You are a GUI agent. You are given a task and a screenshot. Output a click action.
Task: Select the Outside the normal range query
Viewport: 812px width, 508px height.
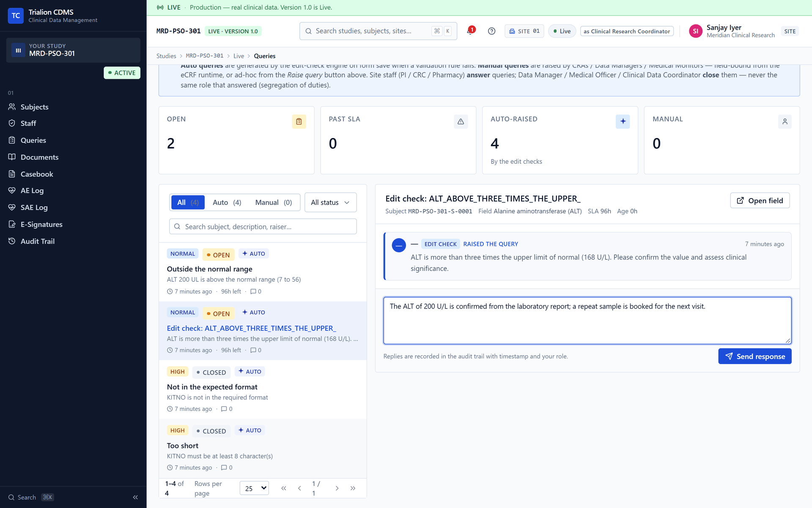(262, 272)
